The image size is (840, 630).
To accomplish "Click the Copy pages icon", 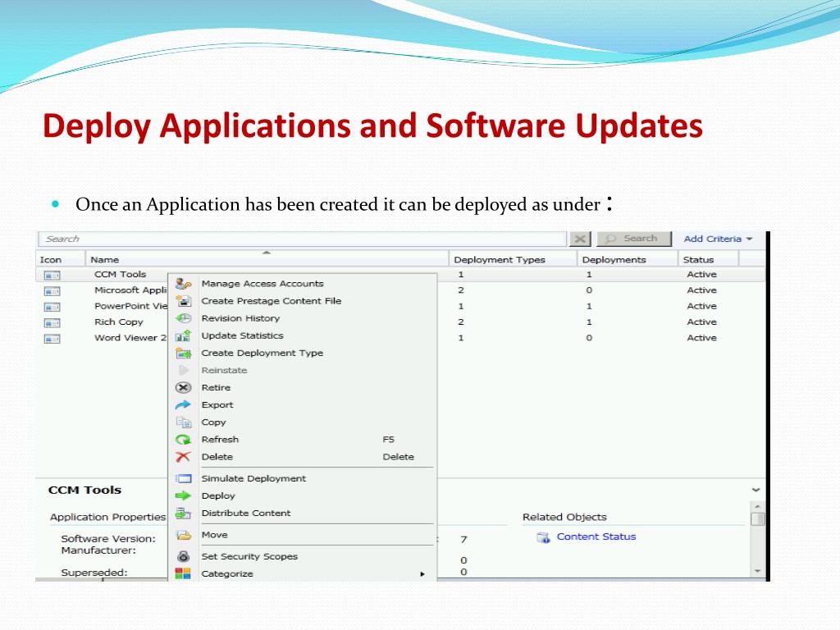I will coord(183,422).
